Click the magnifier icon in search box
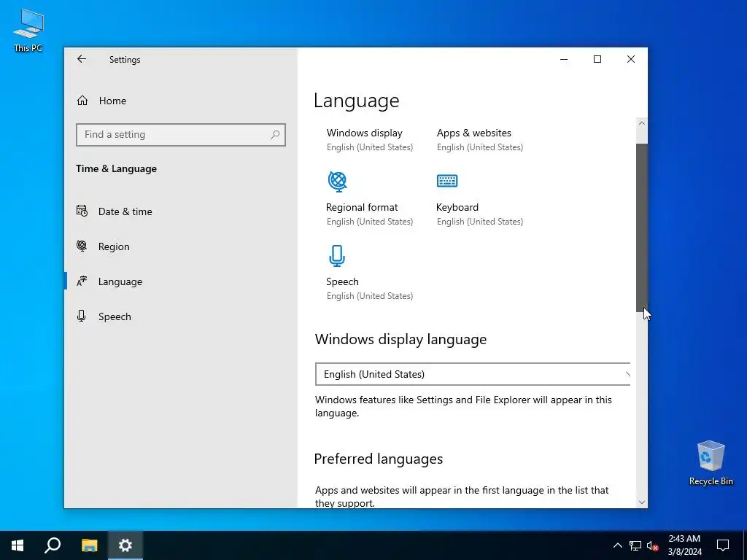Image resolution: width=747 pixels, height=560 pixels. 275,135
